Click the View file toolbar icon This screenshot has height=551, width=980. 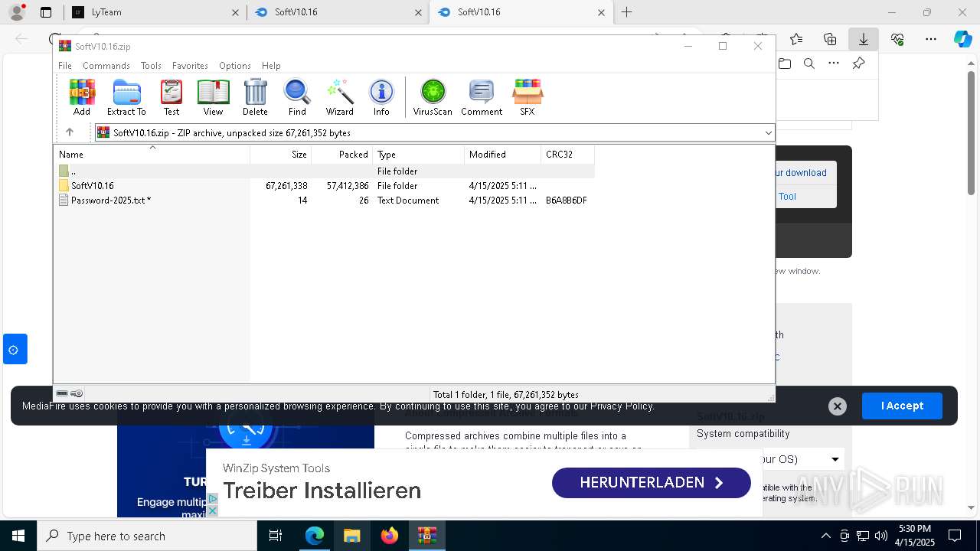[x=213, y=97]
